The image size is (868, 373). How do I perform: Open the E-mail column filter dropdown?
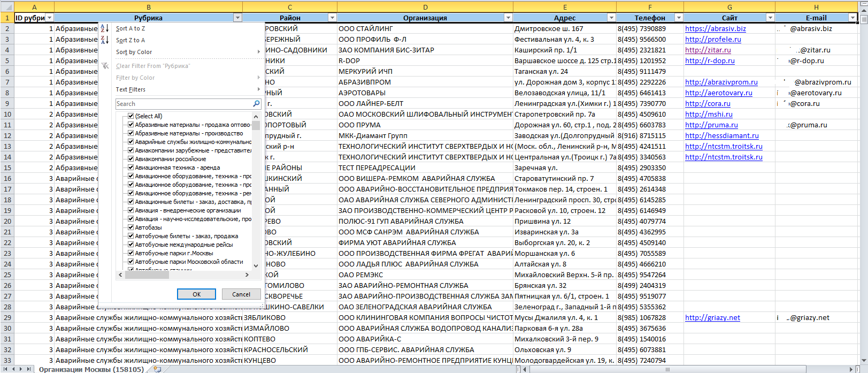(852, 18)
